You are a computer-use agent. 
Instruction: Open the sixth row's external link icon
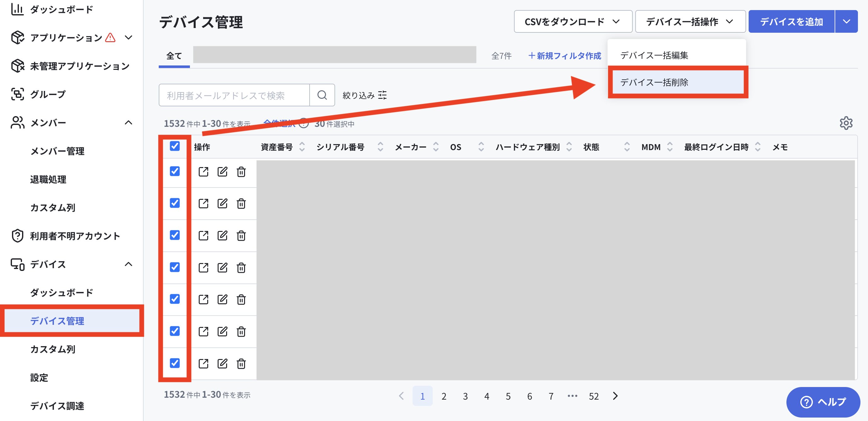pos(203,332)
